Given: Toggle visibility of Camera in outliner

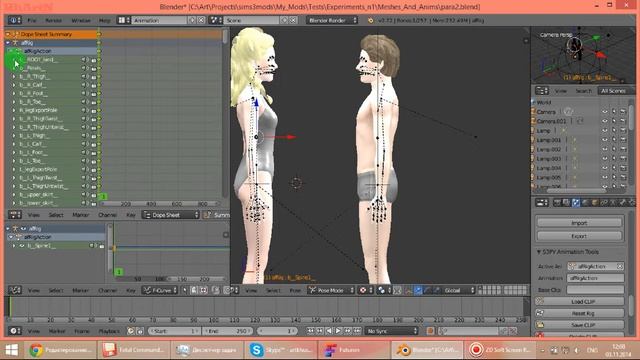Looking at the screenshot, I should point(605,111).
